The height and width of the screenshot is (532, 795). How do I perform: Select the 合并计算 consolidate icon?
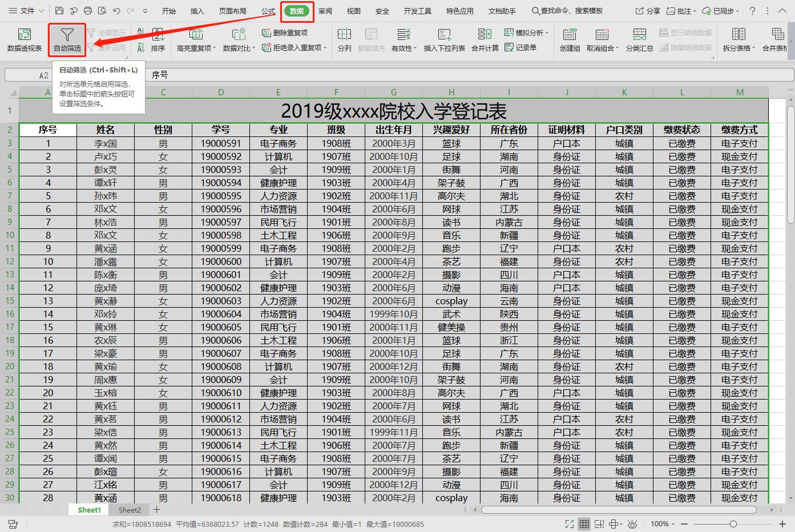(x=485, y=40)
